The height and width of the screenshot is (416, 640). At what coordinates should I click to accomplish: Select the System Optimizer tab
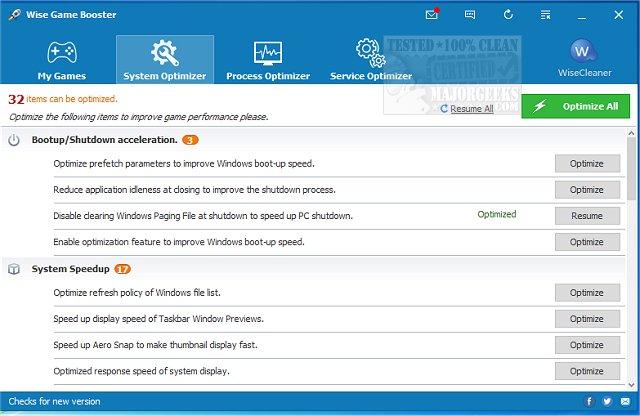pyautogui.click(x=165, y=60)
